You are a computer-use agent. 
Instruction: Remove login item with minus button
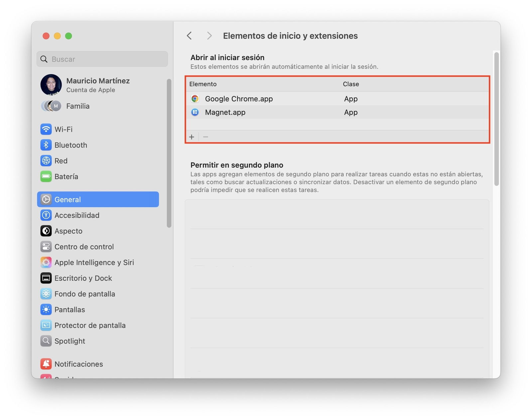(205, 137)
